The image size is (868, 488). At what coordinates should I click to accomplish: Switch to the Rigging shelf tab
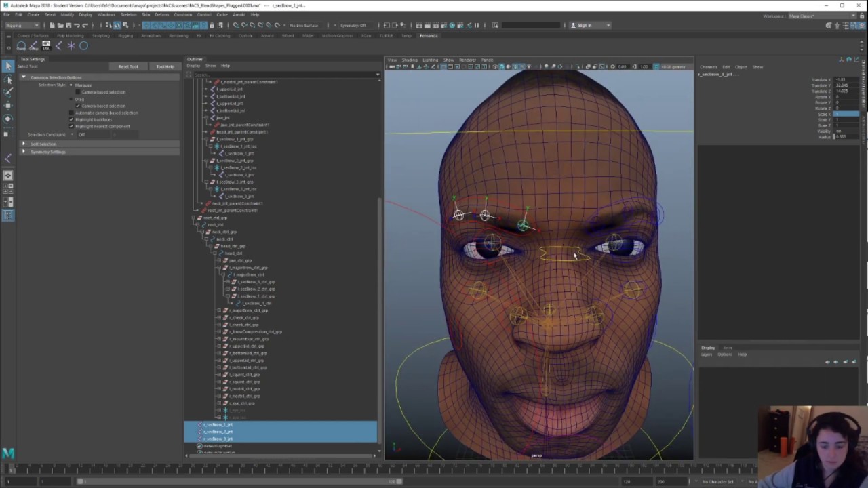click(x=125, y=36)
